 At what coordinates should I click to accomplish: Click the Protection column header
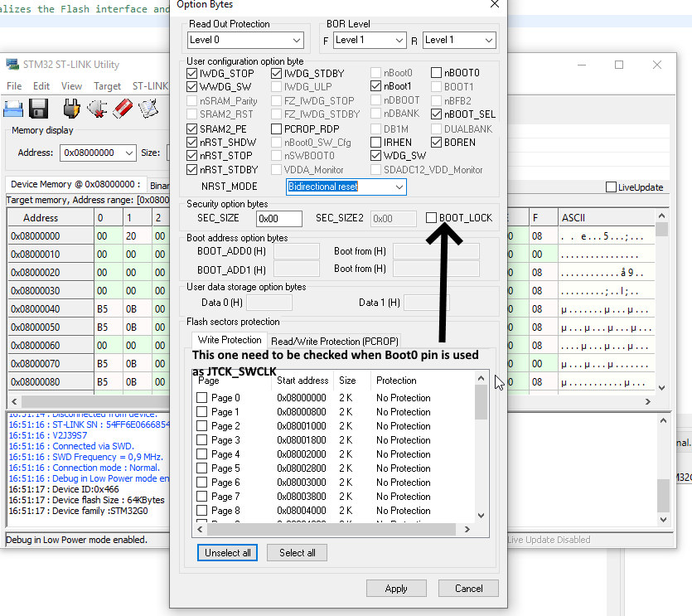423,381
